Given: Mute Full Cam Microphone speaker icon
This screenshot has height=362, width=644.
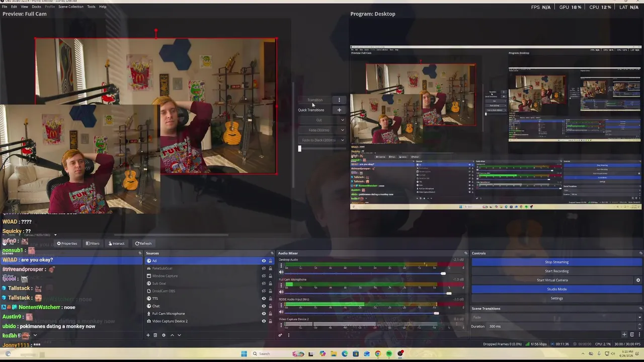Looking at the screenshot, I should (281, 292).
